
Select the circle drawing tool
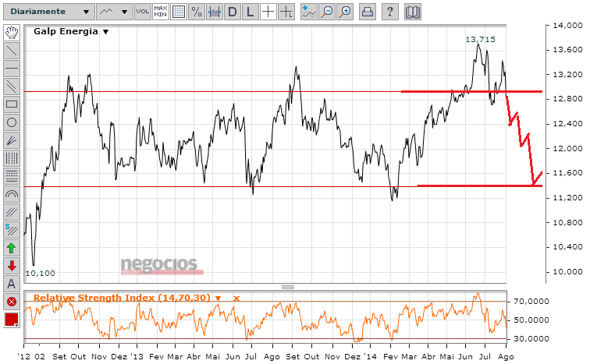[12, 122]
